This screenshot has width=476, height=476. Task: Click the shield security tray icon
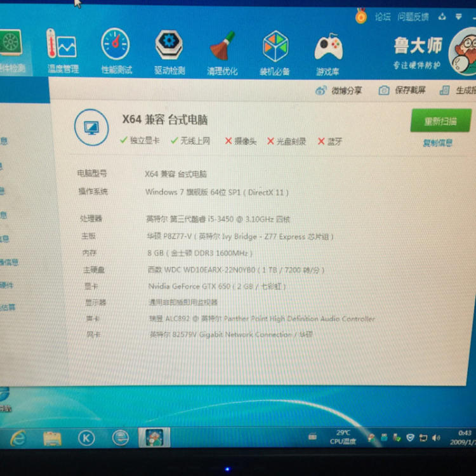[x=410, y=437]
